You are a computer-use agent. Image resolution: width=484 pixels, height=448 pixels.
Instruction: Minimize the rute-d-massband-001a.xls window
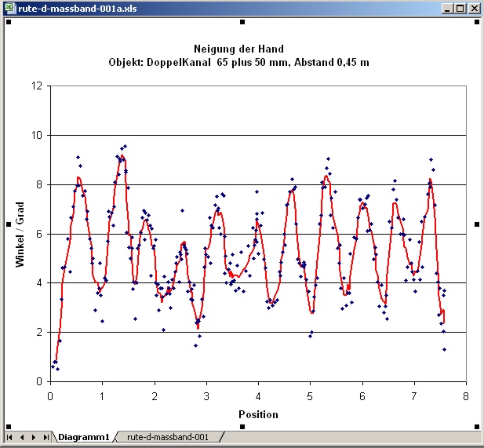(448, 9)
